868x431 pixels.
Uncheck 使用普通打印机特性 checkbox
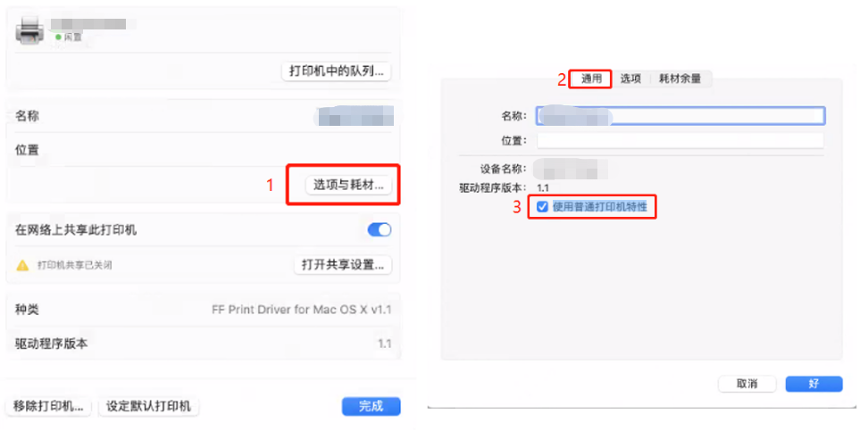point(543,207)
